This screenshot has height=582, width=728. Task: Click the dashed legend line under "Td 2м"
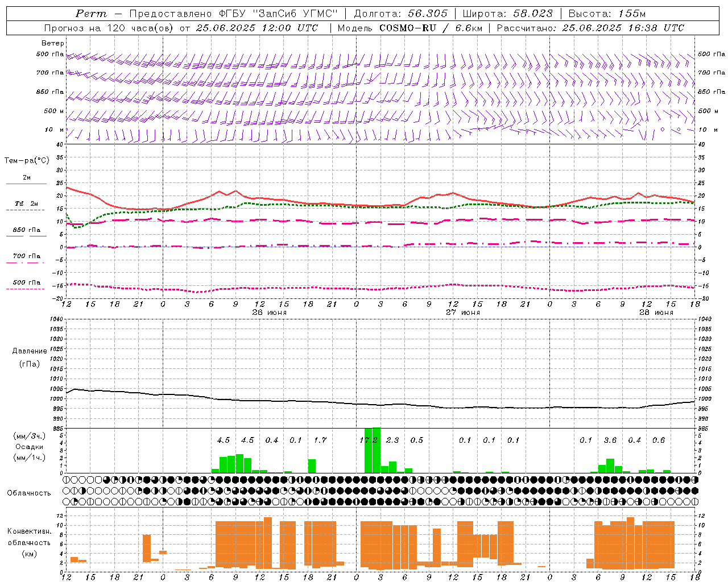[26, 210]
